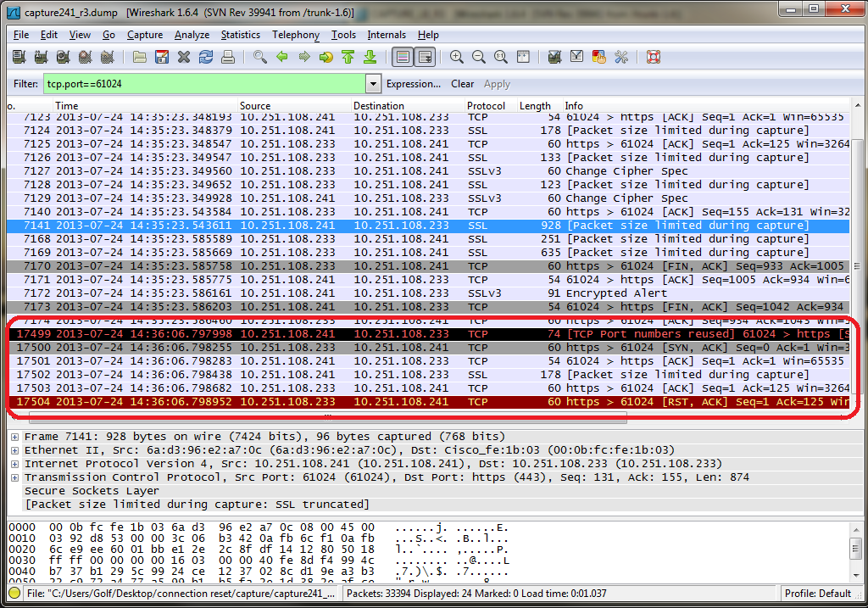Image resolution: width=868 pixels, height=608 pixels.
Task: Select packet 17504 RST, ACK row
Action: point(428,401)
